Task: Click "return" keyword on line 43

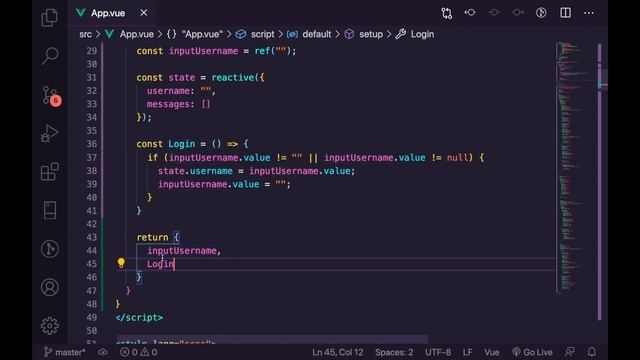Action: tap(152, 237)
